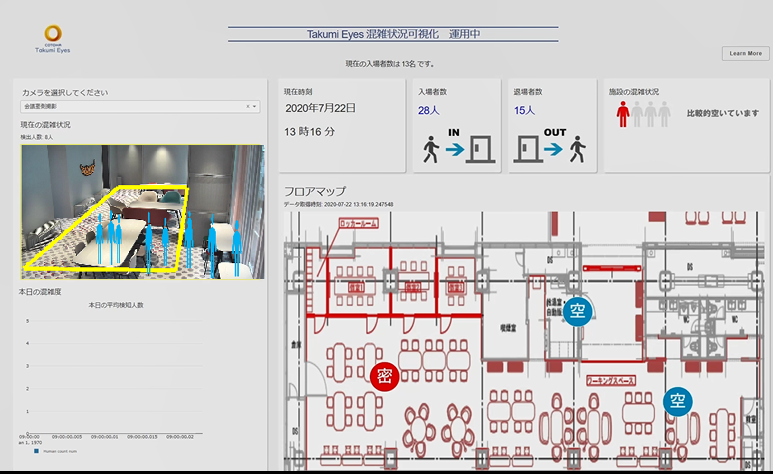Click the blue arrow in the IN card
This screenshot has height=474, width=773.
coord(455,149)
